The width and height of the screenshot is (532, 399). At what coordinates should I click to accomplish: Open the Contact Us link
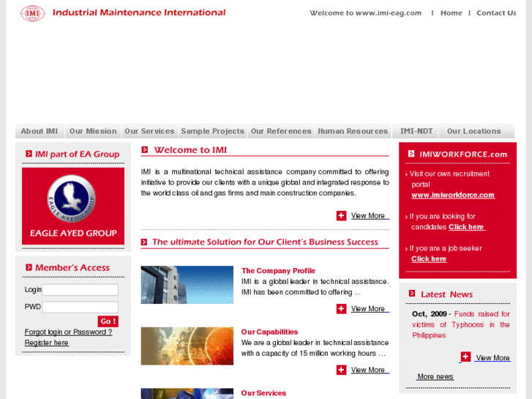(496, 13)
